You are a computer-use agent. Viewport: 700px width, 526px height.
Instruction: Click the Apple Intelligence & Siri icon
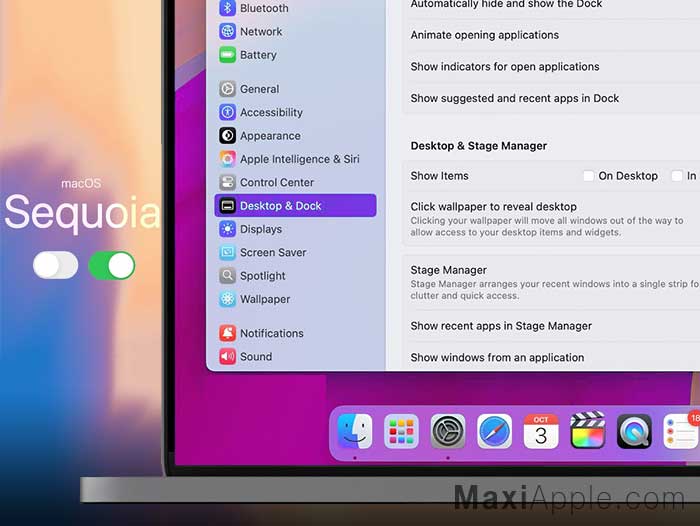coord(227,159)
